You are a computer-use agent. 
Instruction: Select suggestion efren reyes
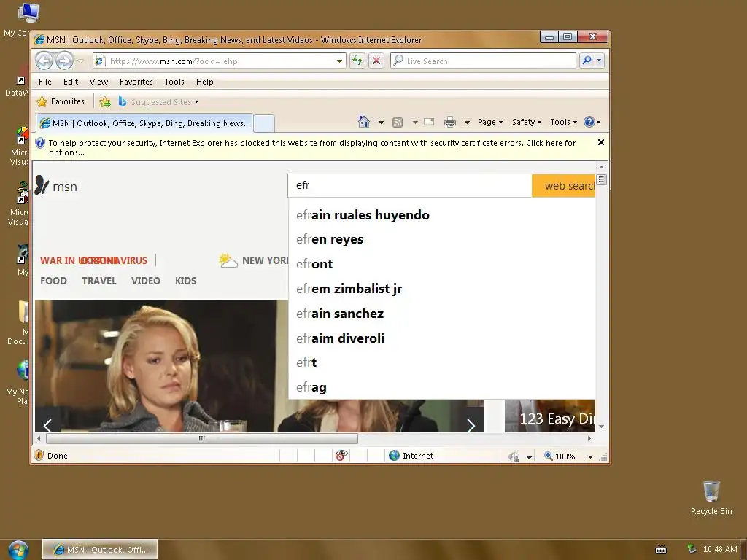pyautogui.click(x=442, y=239)
